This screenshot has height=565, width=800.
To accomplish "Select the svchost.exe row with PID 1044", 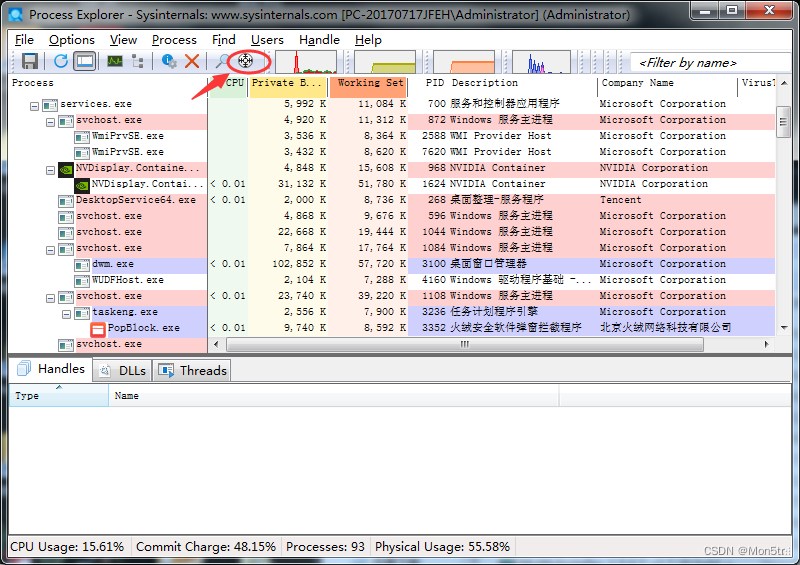I will (391, 232).
